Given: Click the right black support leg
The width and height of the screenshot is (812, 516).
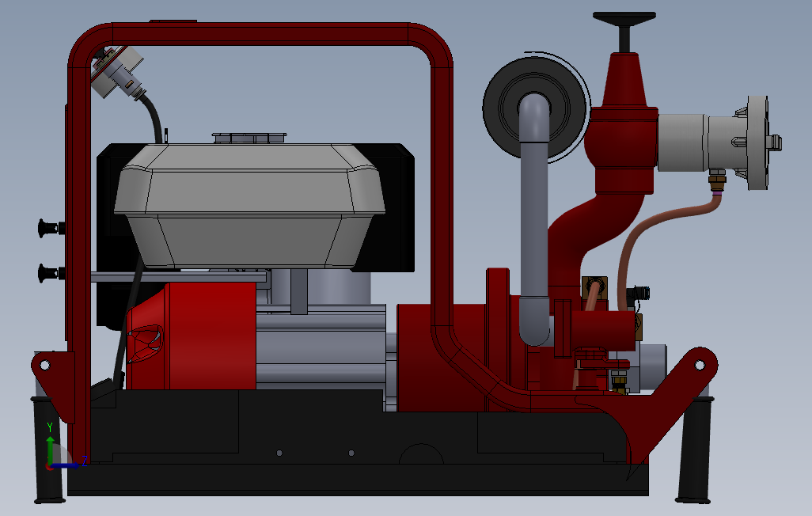Looking at the screenshot, I should click(x=694, y=450).
